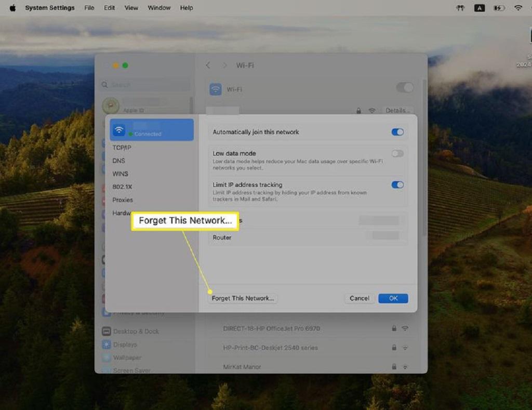532x410 pixels.
Task: Click Forget This Network button
Action: [x=243, y=298]
